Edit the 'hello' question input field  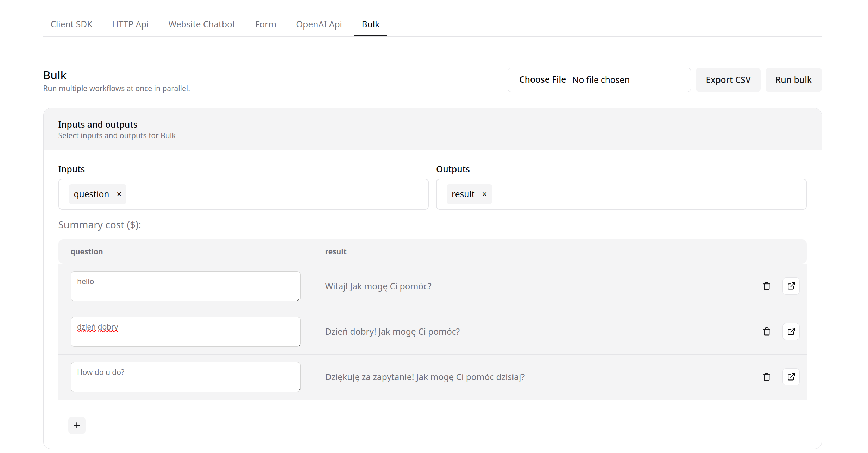click(185, 286)
